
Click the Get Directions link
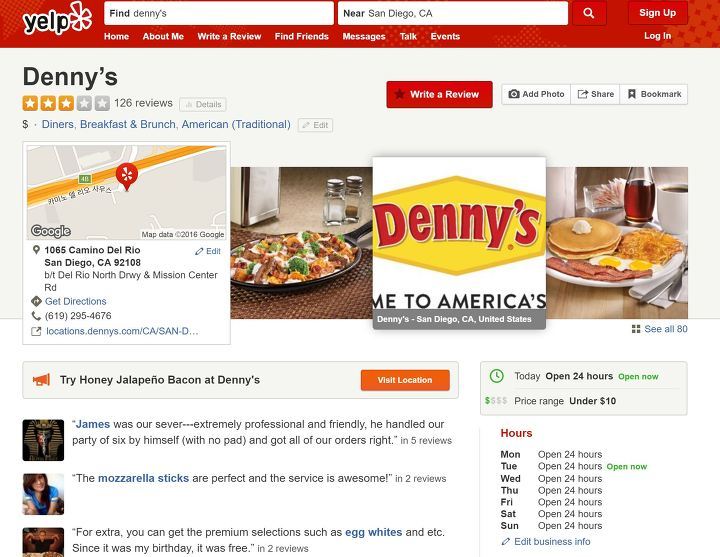click(x=75, y=301)
